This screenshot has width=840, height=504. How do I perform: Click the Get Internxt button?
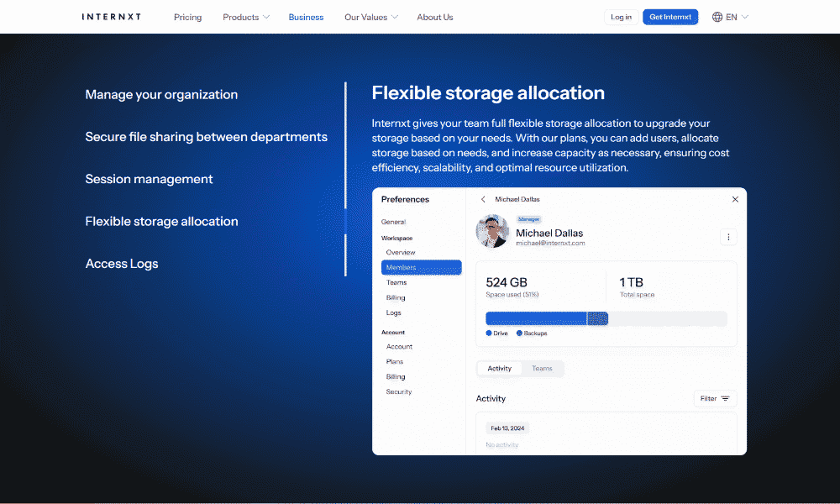click(670, 17)
